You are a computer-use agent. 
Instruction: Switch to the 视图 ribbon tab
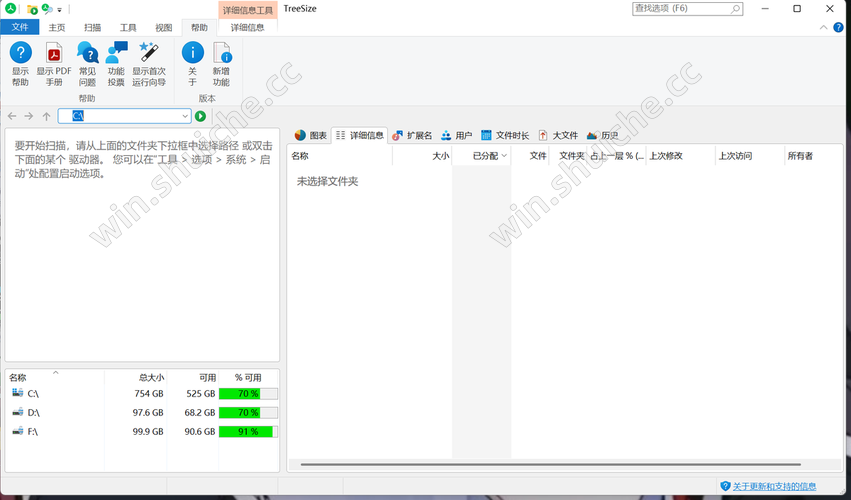pyautogui.click(x=163, y=28)
